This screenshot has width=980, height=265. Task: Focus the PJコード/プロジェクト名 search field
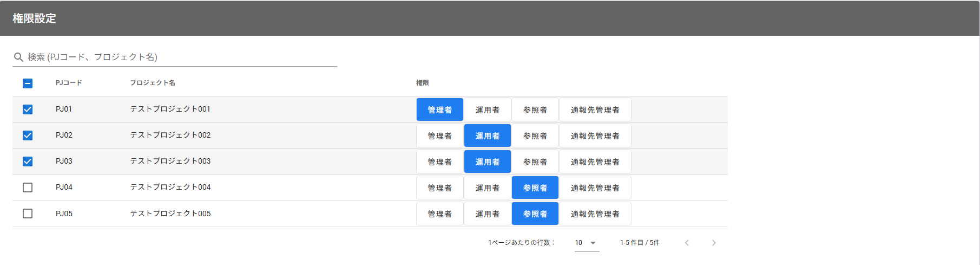pyautogui.click(x=179, y=57)
